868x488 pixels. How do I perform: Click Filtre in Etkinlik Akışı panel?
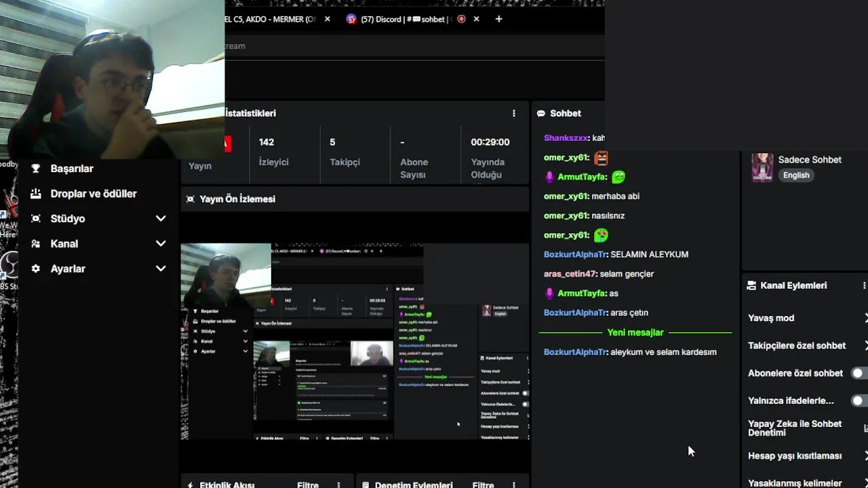[308, 485]
